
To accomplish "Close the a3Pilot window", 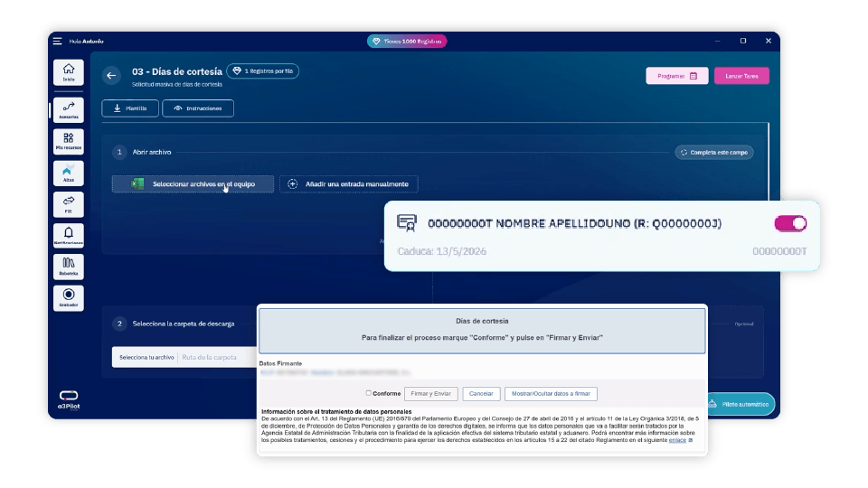I will point(769,41).
